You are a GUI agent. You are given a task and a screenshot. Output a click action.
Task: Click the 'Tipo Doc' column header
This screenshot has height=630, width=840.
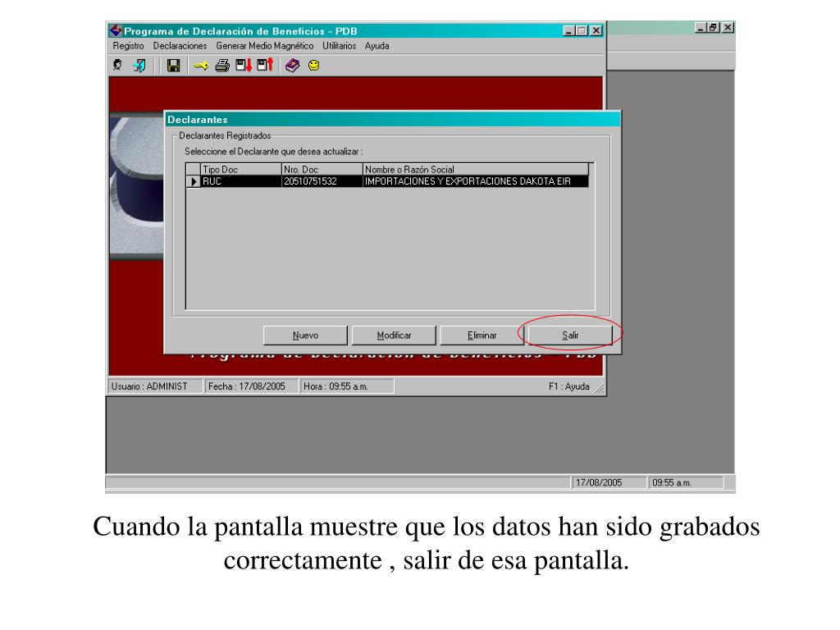241,169
